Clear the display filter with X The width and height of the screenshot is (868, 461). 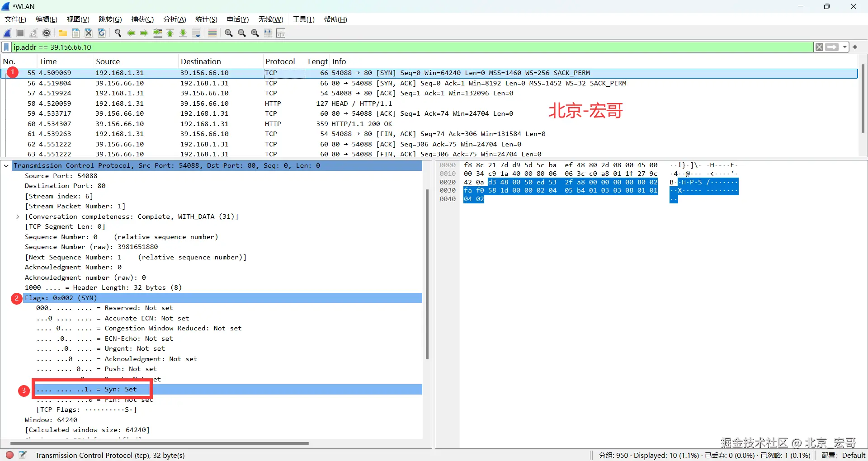[819, 47]
